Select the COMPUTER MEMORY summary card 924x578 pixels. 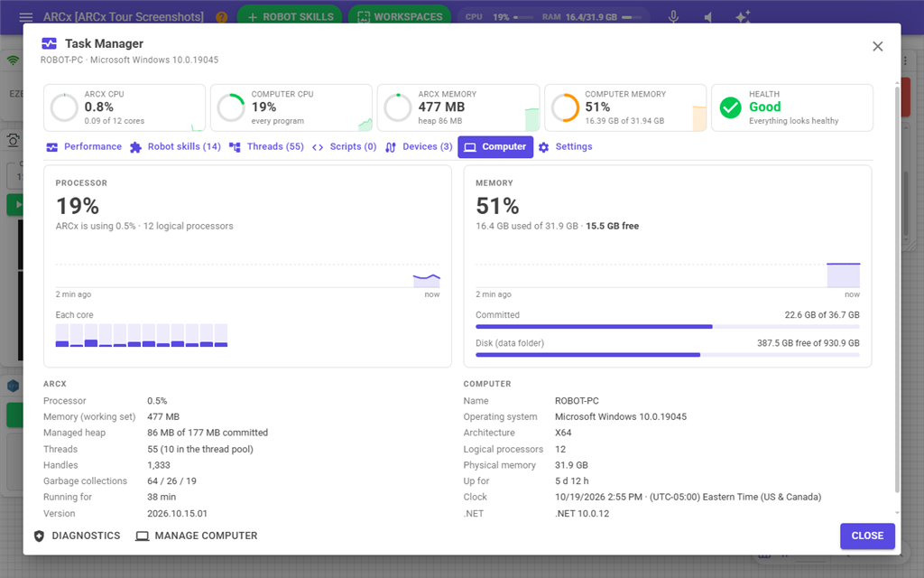625,107
